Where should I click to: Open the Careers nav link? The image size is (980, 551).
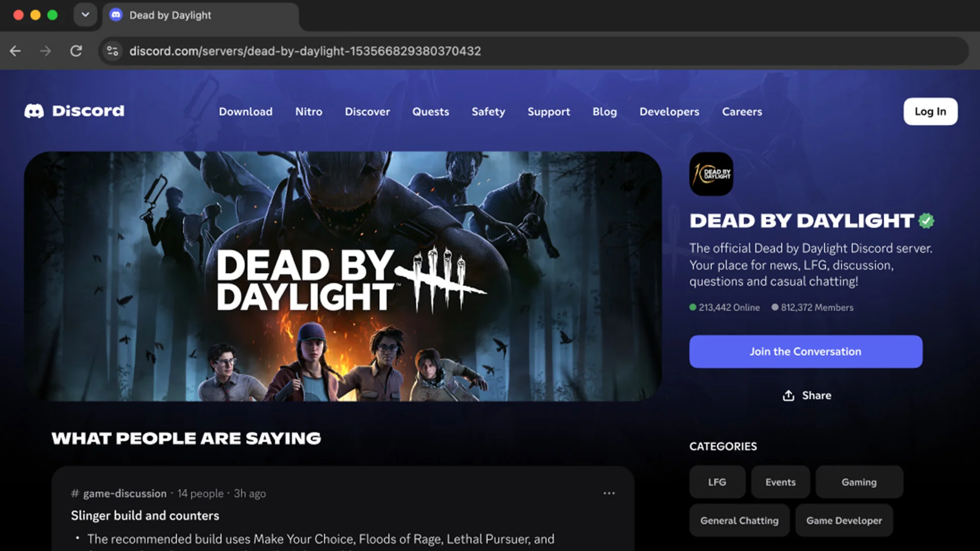coord(742,111)
